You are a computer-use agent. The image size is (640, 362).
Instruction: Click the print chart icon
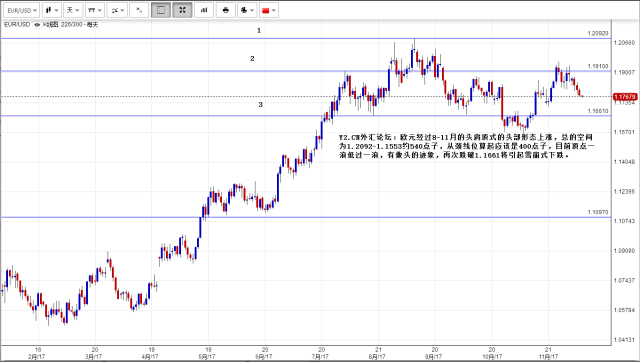point(226,10)
